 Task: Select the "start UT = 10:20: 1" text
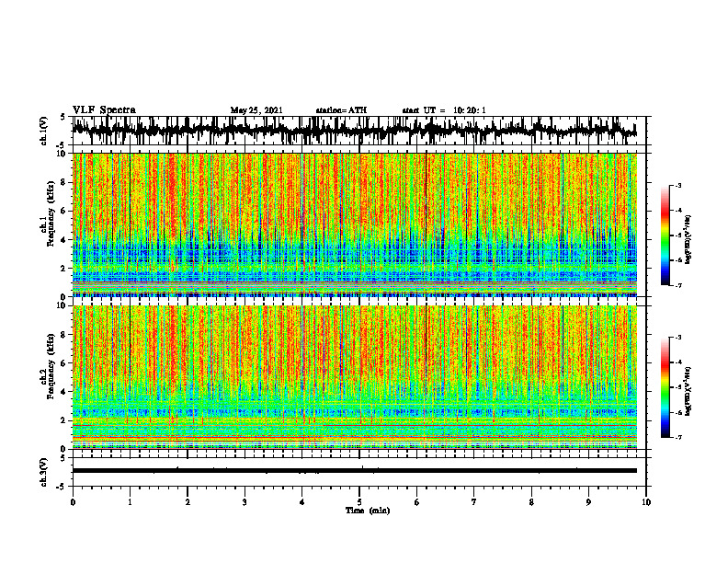click(x=444, y=110)
